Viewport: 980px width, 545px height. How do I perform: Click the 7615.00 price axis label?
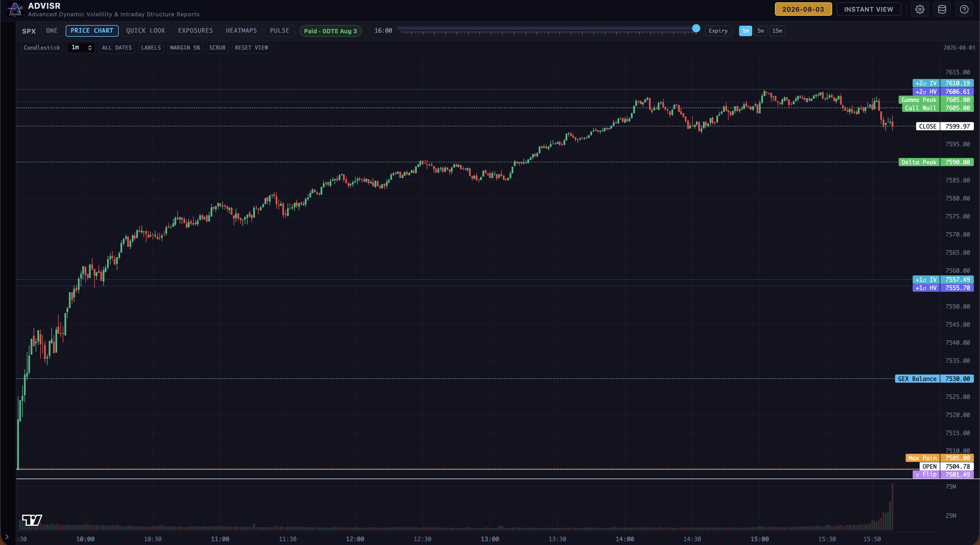click(x=958, y=72)
